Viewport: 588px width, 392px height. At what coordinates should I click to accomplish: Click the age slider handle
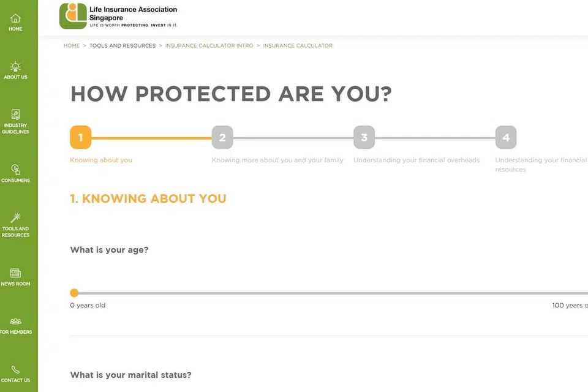tap(74, 293)
